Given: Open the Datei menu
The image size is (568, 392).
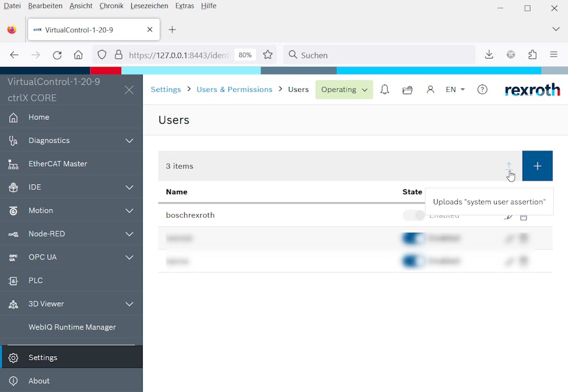Looking at the screenshot, I should pos(13,6).
